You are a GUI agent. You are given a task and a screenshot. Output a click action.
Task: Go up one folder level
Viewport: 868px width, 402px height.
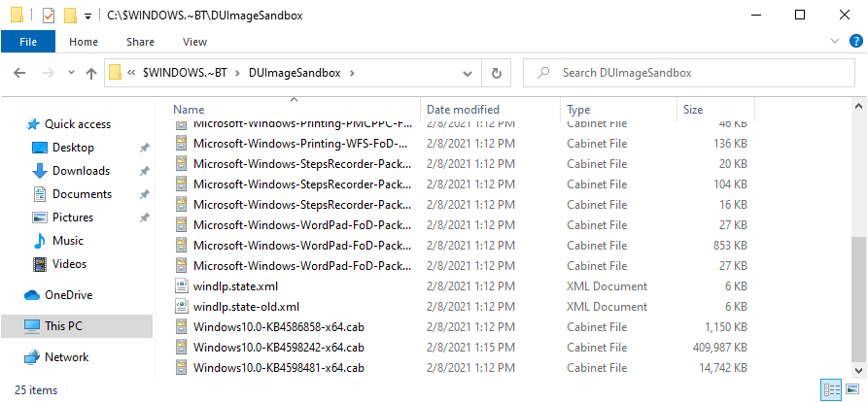[91, 73]
